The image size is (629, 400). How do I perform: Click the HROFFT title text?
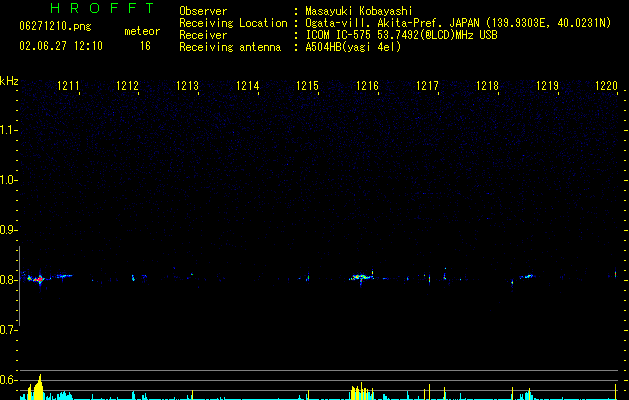pos(103,8)
